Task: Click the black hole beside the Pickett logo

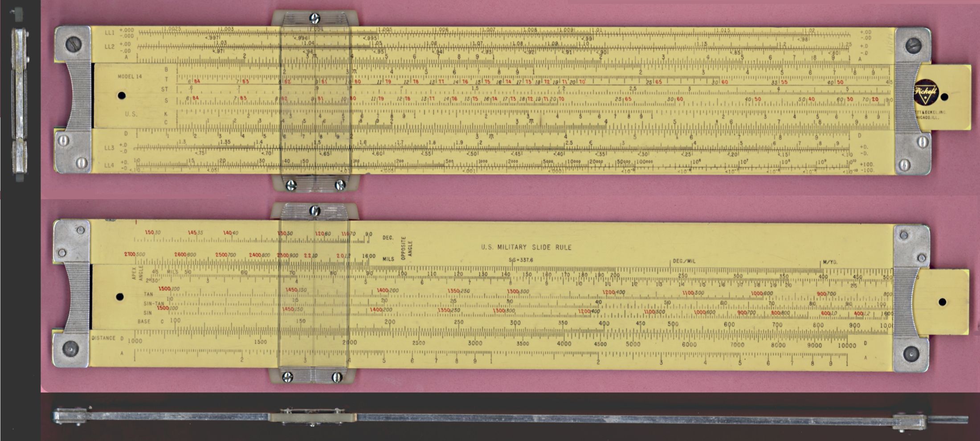Action: 944,97
